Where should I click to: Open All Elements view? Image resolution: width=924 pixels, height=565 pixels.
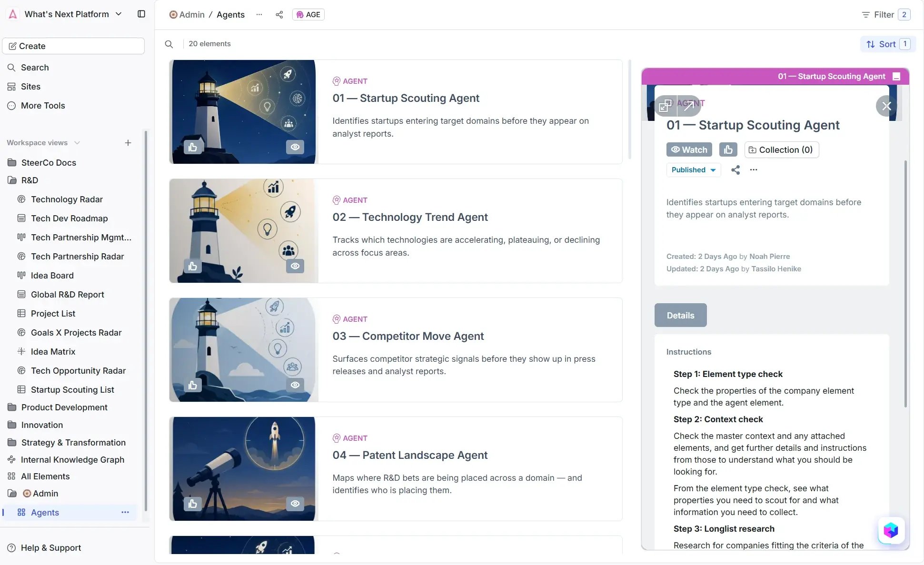click(45, 476)
